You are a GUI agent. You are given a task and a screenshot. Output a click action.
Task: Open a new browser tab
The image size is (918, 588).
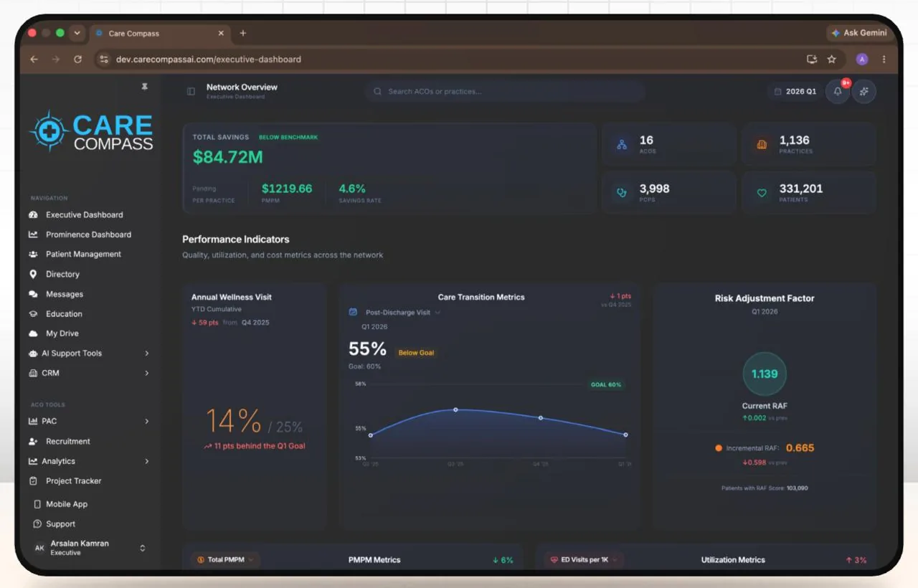tap(243, 33)
